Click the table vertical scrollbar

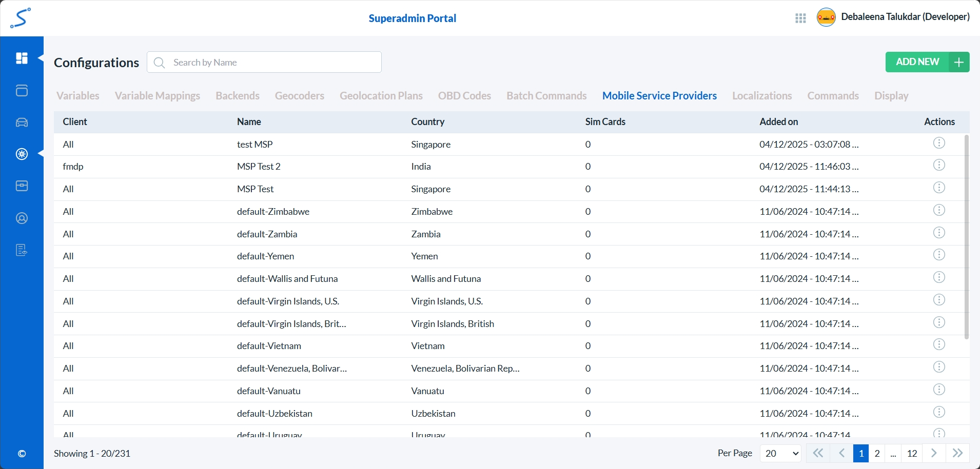(x=967, y=237)
